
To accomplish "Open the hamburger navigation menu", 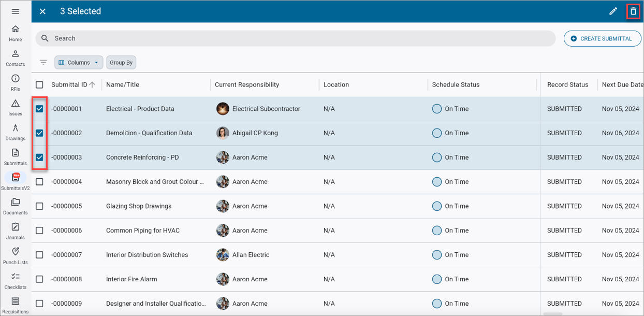I will 16,11.
